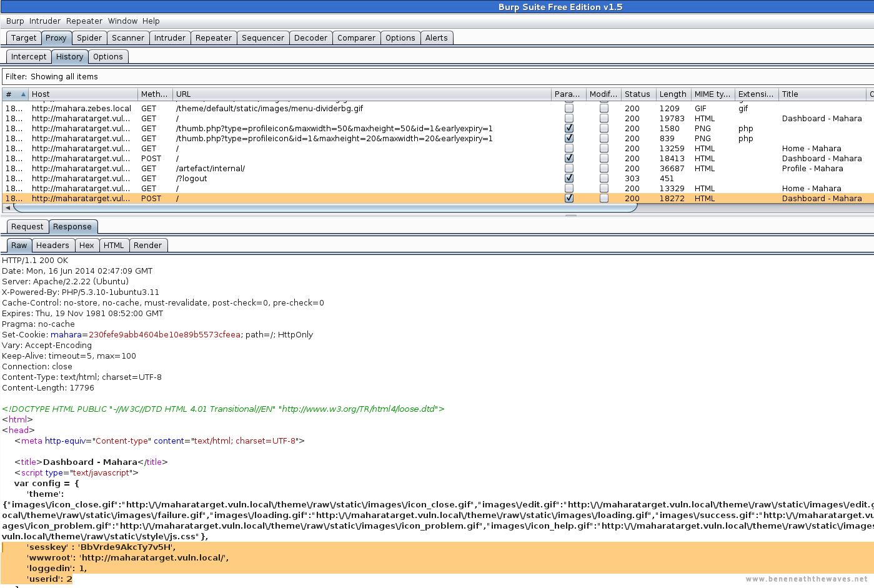
Task: Click the history horizontal scrollbar
Action: point(325,207)
